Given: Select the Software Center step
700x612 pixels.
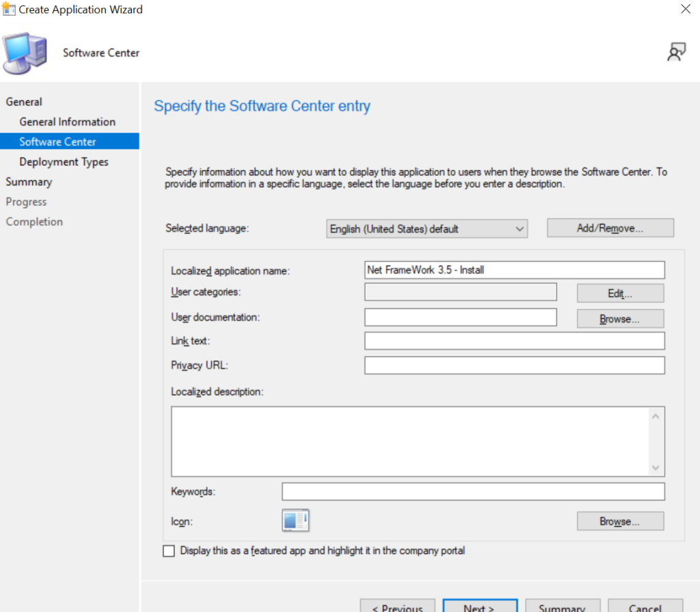Looking at the screenshot, I should [x=70, y=141].
